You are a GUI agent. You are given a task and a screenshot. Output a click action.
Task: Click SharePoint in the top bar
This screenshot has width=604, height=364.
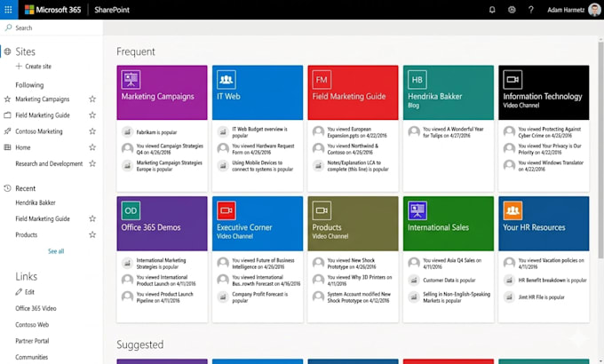point(112,10)
